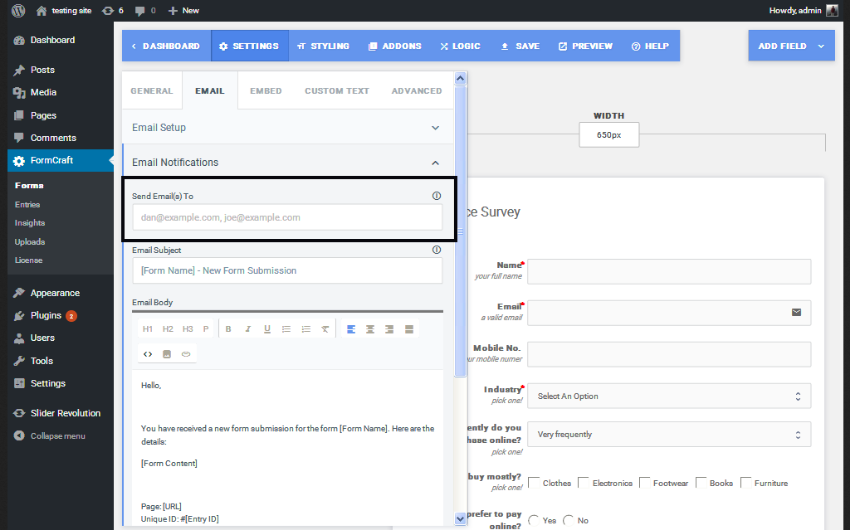
Task: Open Plugins with 2 updates badge
Action: (x=46, y=315)
